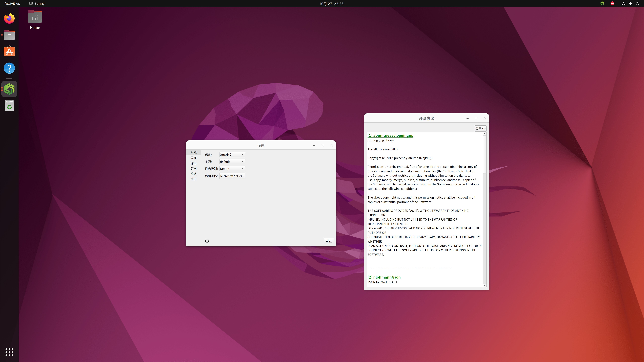Open the clock and calendar in the top bar
This screenshot has height=362, width=644.
click(x=331, y=4)
